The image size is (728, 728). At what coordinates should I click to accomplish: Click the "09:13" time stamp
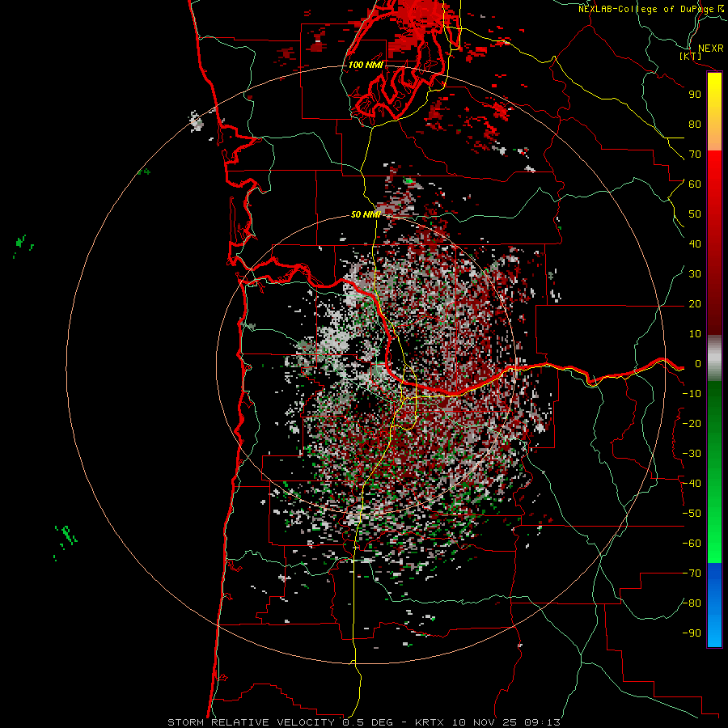544,722
